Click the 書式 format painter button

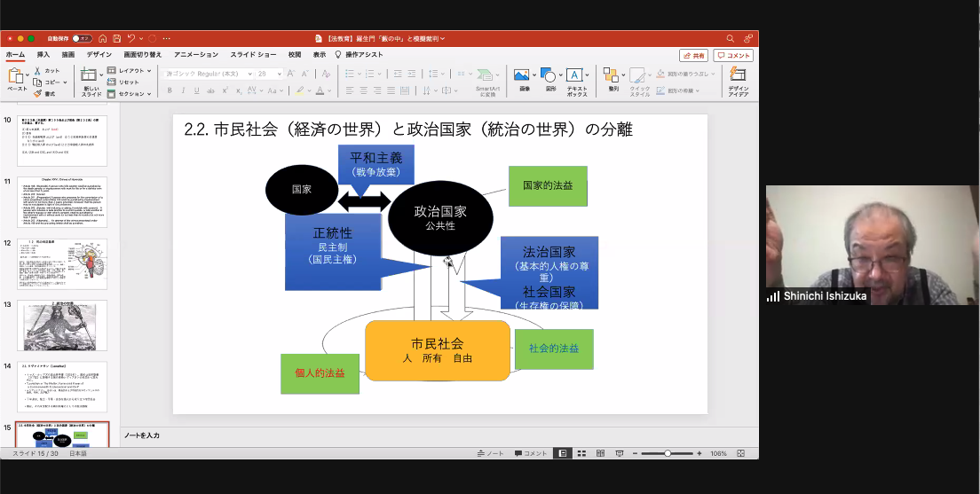(x=44, y=94)
